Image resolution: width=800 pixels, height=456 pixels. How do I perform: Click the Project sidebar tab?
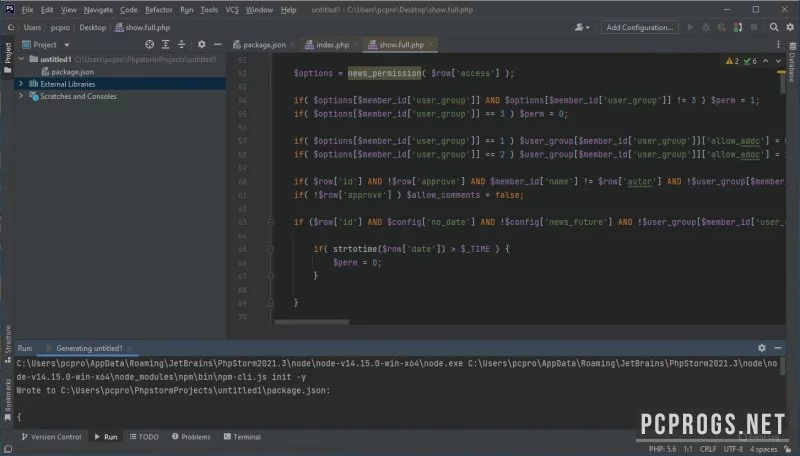point(8,57)
